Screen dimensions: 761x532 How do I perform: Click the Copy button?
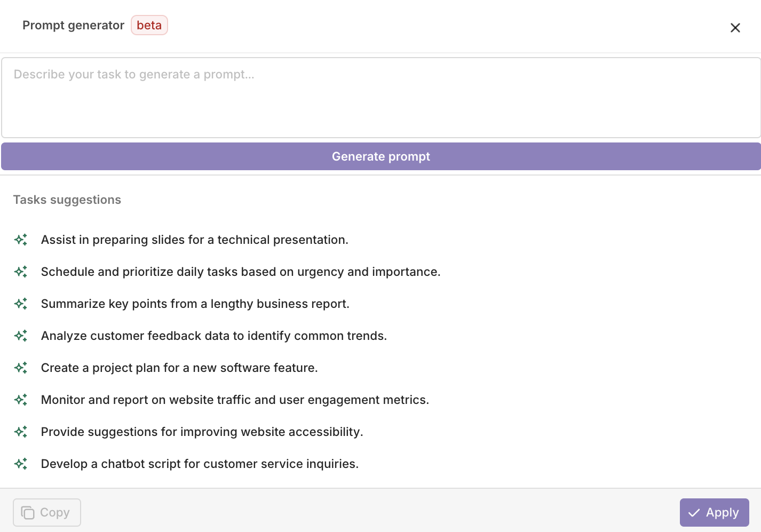47,512
